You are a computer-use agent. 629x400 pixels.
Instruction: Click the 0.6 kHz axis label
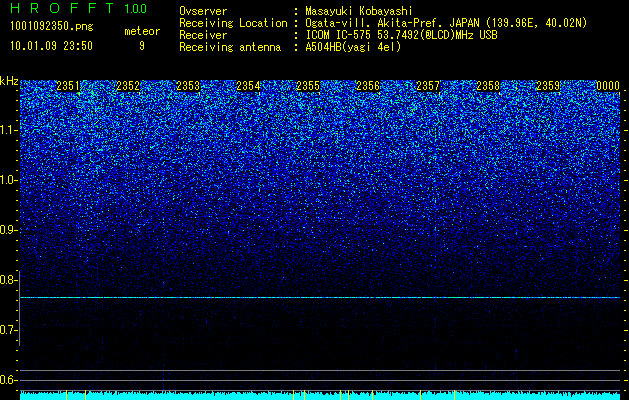coord(7,380)
